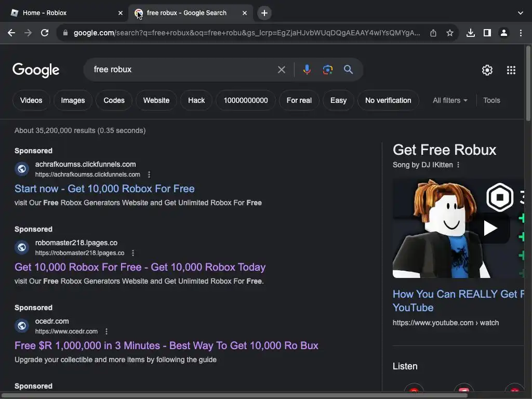Close the Home - Roblox tab

point(121,13)
